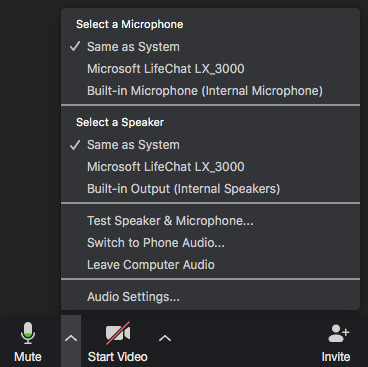Pick Built-in Output (Internal Speakers)
Image resolution: width=368 pixels, height=367 pixels.
(210, 189)
